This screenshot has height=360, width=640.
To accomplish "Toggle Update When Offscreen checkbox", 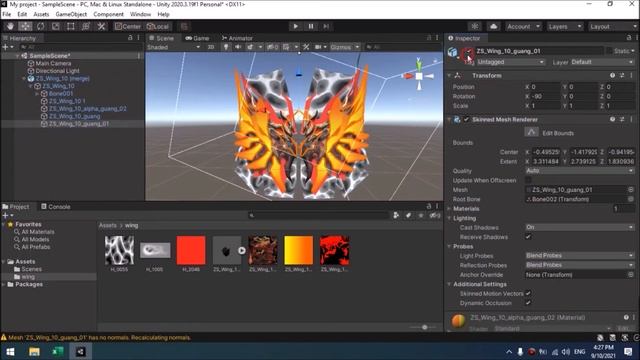I will tap(528, 180).
